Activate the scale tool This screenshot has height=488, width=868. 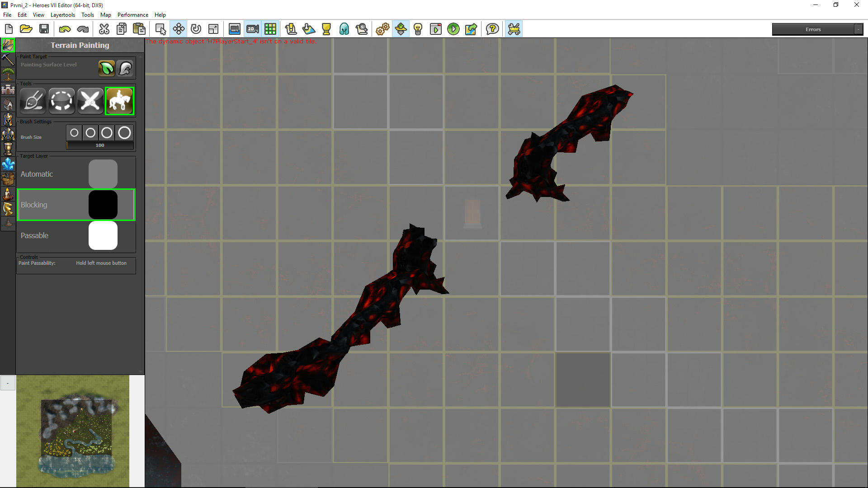point(213,29)
